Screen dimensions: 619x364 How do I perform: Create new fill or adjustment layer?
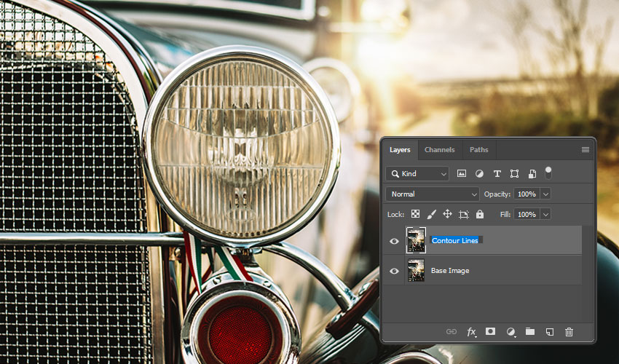(x=510, y=332)
